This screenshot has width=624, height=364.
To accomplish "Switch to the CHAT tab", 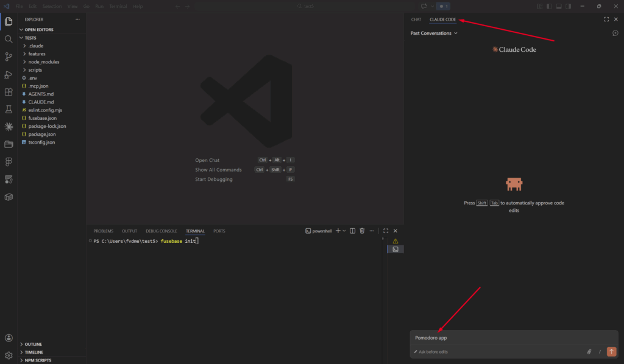I will 416,19.
